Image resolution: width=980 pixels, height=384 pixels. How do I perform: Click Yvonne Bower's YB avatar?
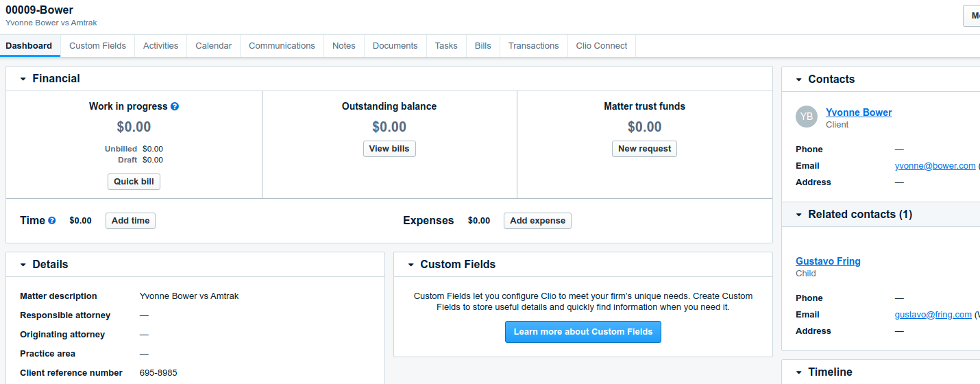pos(807,117)
